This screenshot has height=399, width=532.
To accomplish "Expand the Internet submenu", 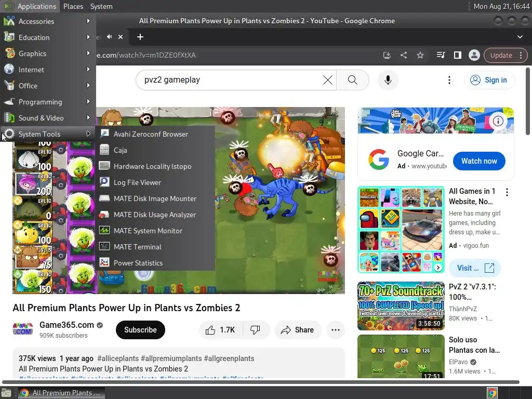I will [x=48, y=70].
